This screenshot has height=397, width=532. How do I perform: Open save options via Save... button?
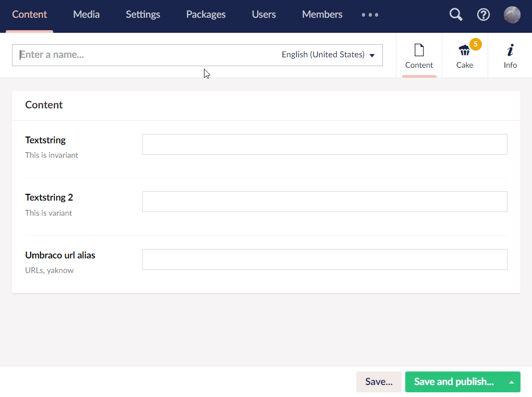pyautogui.click(x=379, y=382)
